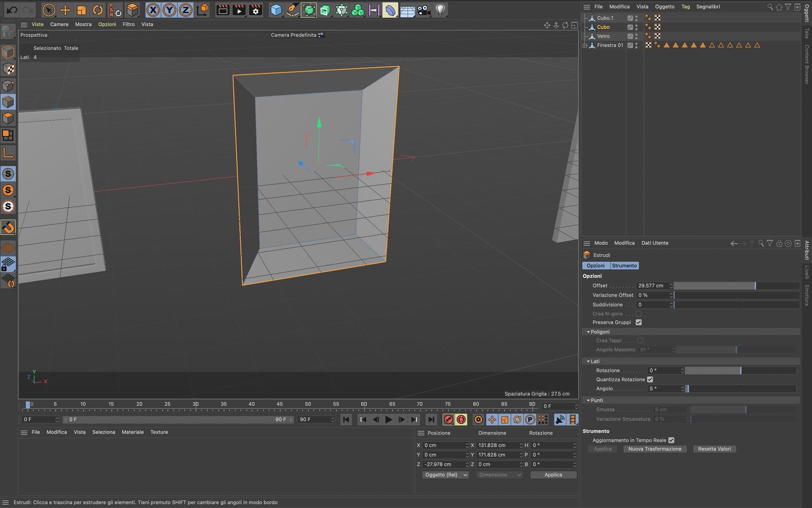Expand the Finestra 01 object tree
This screenshot has width=812, height=508.
click(585, 45)
